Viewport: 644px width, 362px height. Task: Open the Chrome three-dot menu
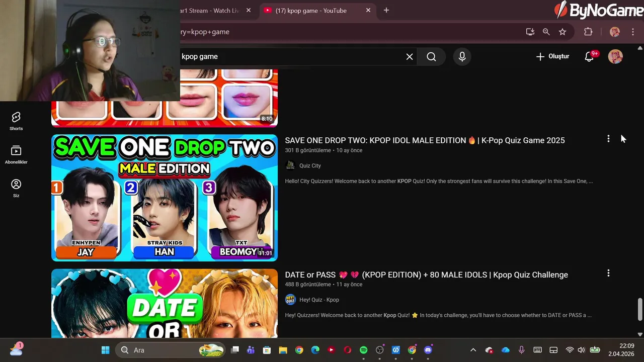click(633, 32)
